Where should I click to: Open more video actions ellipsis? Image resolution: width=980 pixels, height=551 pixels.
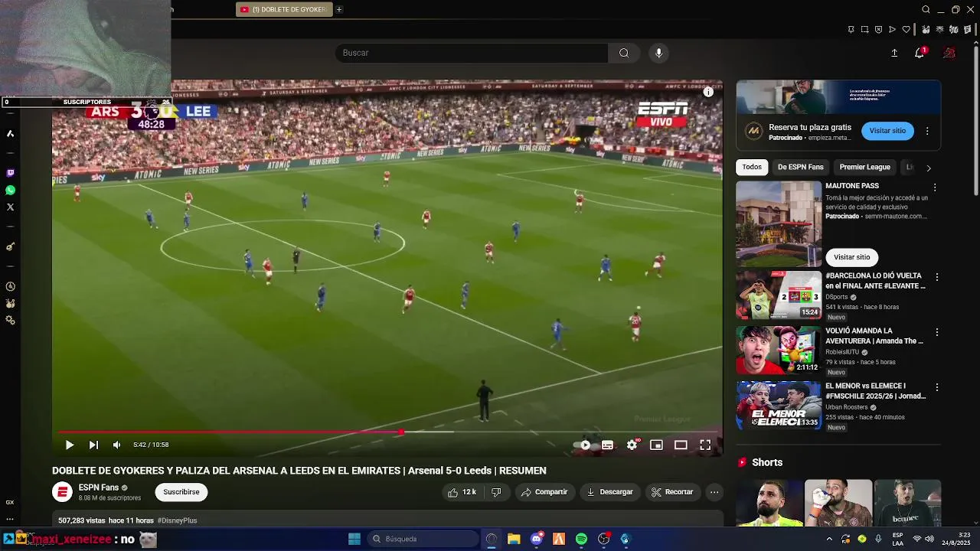point(714,492)
